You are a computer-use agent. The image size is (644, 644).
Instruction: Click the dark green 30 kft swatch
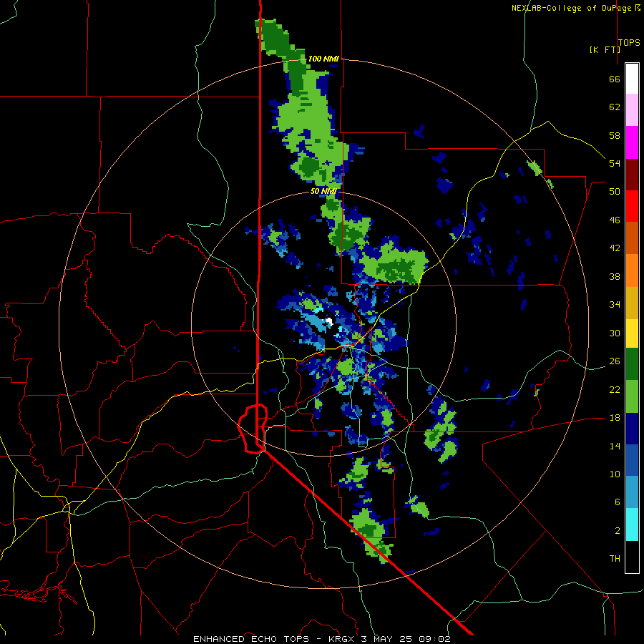click(632, 364)
